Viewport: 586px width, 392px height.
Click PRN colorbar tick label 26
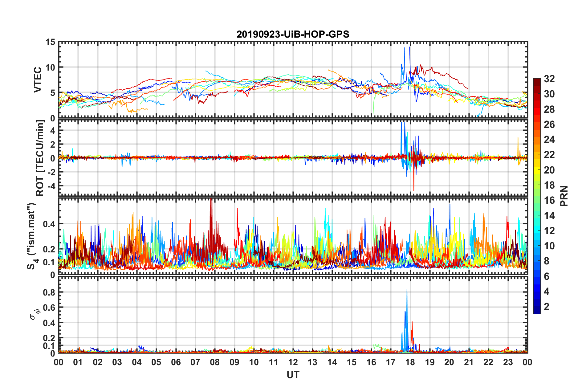pos(549,125)
